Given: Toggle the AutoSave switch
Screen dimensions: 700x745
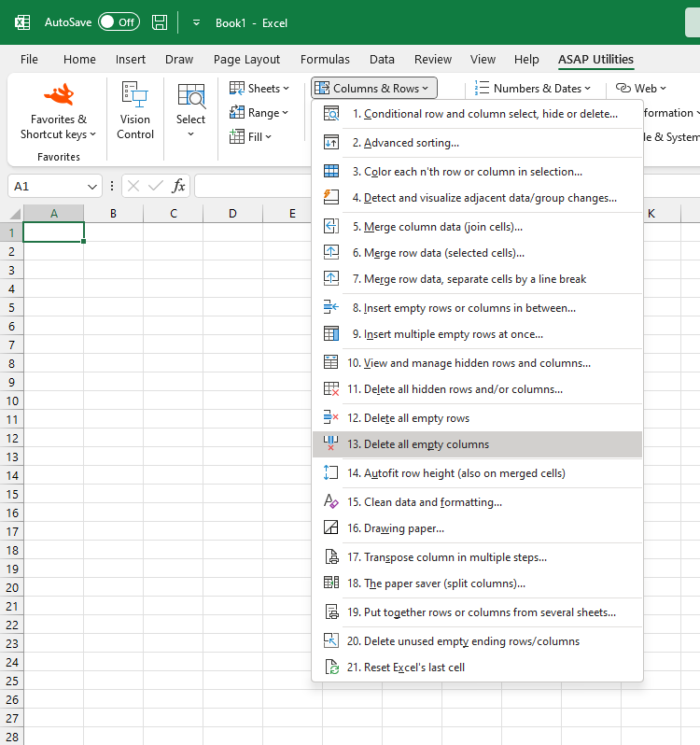Looking at the screenshot, I should [x=119, y=21].
